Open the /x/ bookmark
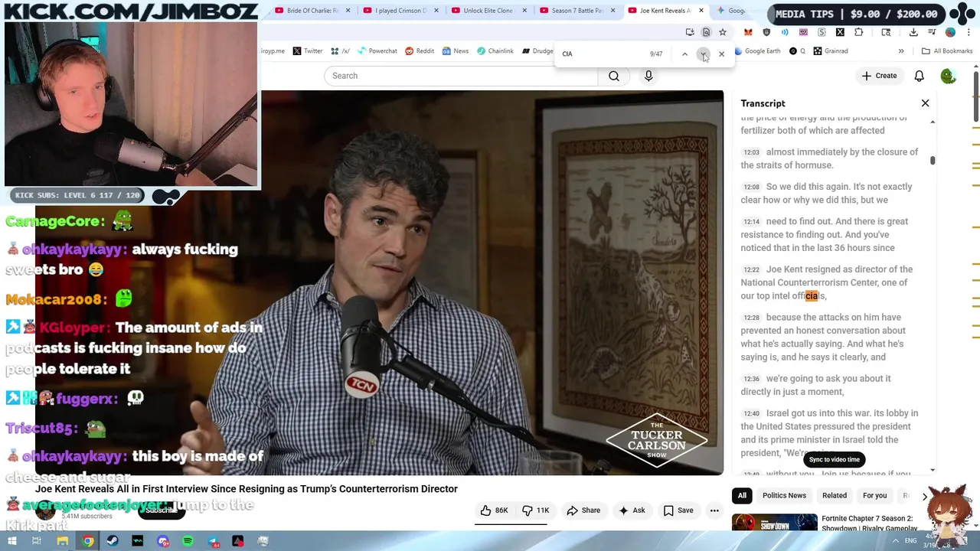 tap(341, 51)
